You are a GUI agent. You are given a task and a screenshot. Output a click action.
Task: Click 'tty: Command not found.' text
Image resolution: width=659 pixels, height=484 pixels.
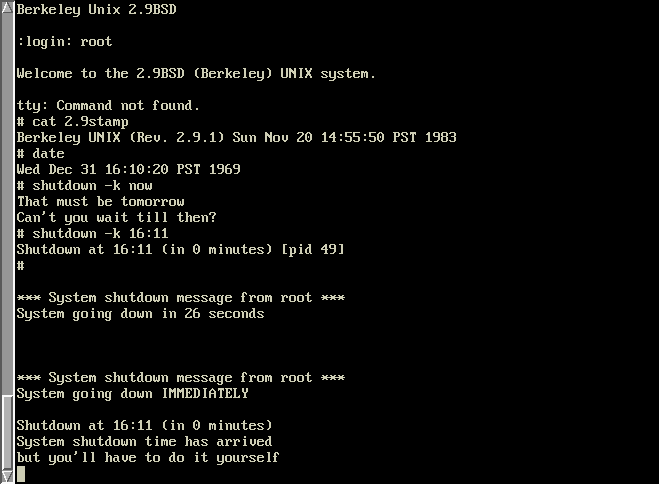[108, 105]
